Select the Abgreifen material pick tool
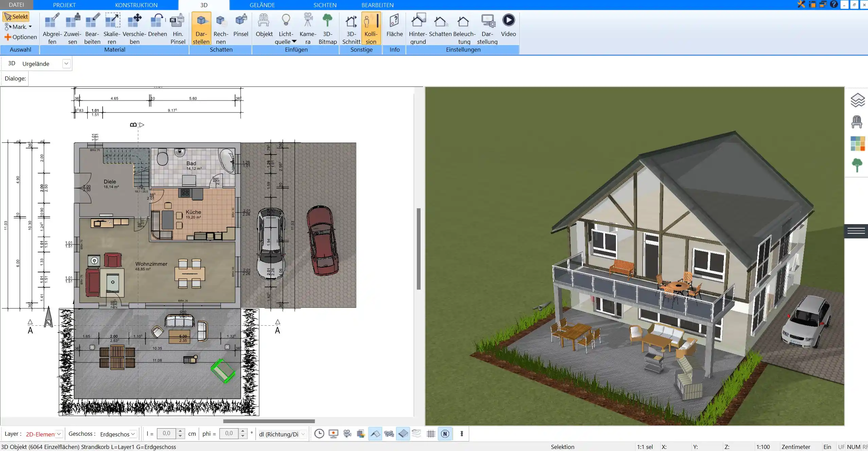The image size is (868, 451). point(52,29)
